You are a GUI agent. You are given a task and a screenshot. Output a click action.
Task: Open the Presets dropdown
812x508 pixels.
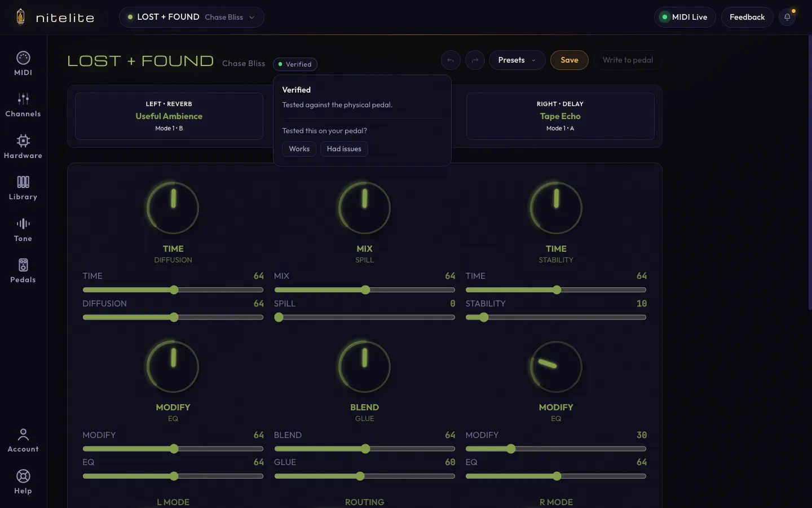(517, 60)
